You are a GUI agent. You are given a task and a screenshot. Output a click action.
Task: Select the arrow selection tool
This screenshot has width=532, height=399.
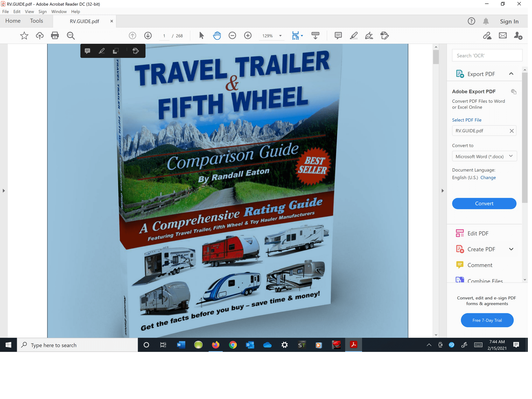pyautogui.click(x=202, y=36)
